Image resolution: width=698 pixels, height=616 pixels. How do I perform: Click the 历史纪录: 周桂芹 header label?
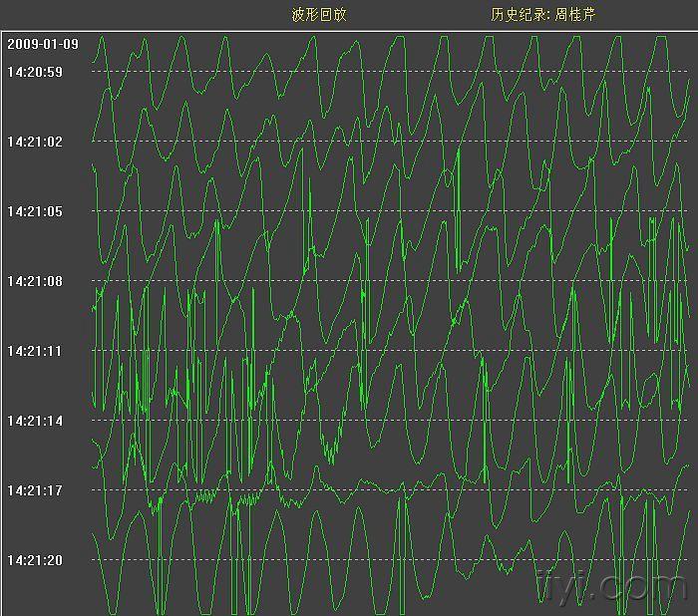tap(542, 15)
